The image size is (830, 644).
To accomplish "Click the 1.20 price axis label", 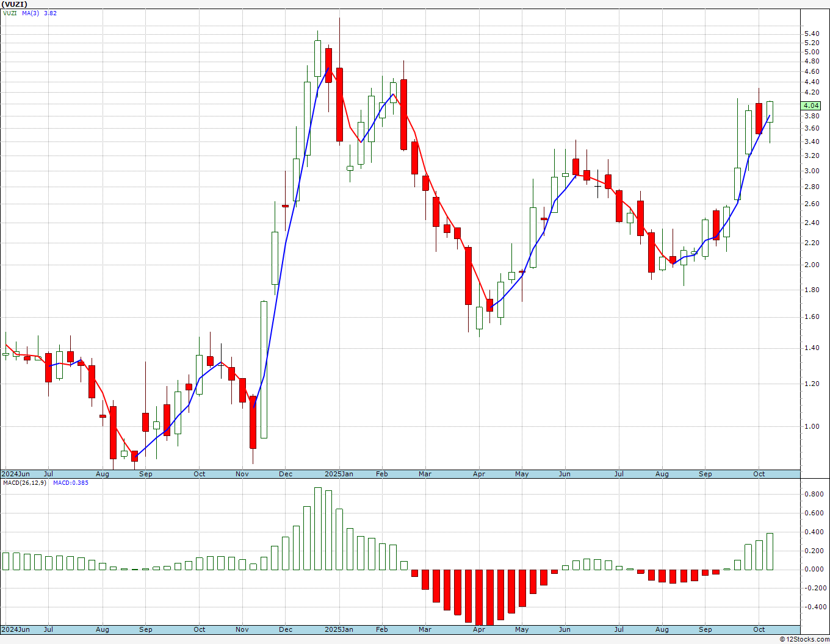I will (x=812, y=384).
